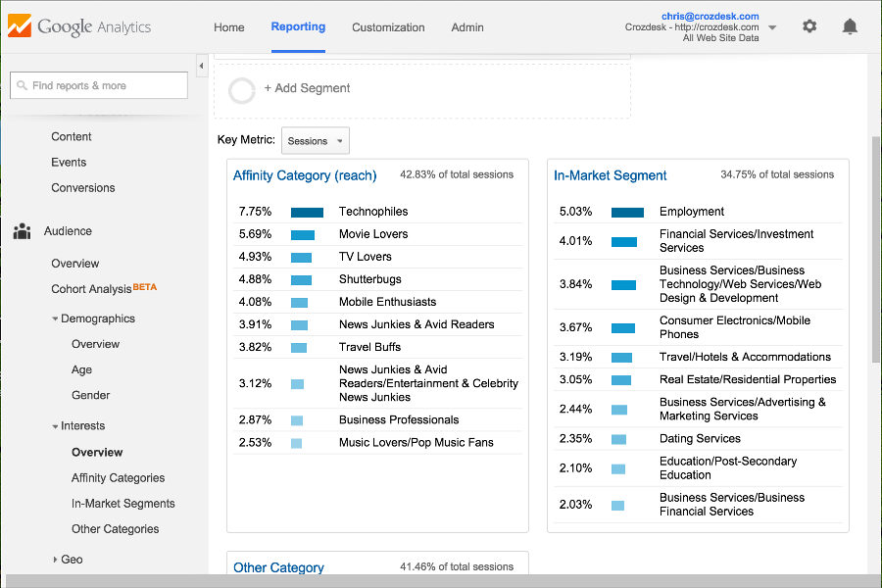This screenshot has width=882, height=588.
Task: Select Cohort Analysis in the Audience menu
Action: pyautogui.click(x=91, y=289)
